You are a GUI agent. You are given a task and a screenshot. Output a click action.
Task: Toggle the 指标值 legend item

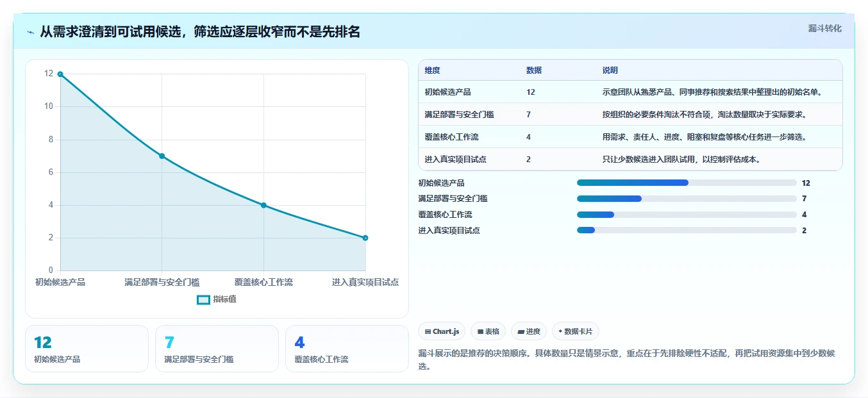point(217,299)
